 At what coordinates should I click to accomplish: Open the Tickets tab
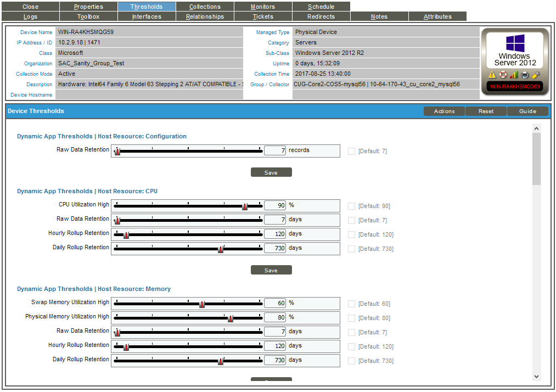click(x=263, y=16)
